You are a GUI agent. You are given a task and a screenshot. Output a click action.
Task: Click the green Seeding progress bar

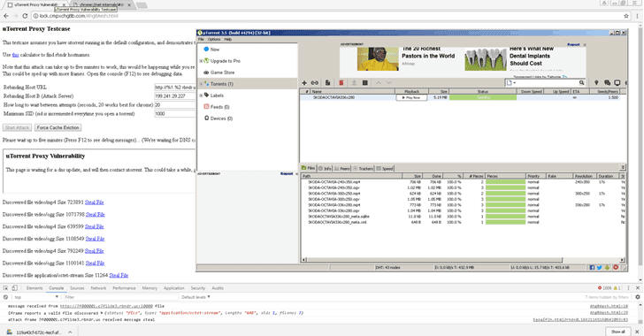click(483, 98)
